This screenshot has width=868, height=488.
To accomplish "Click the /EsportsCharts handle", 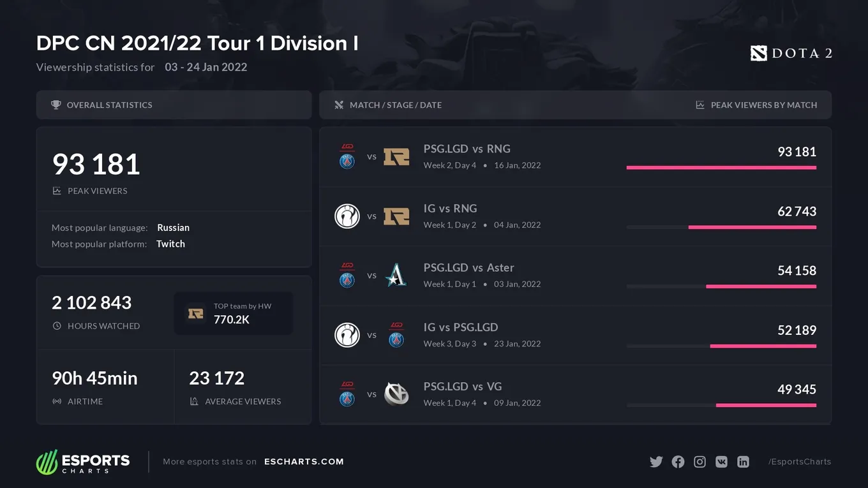I will [800, 462].
